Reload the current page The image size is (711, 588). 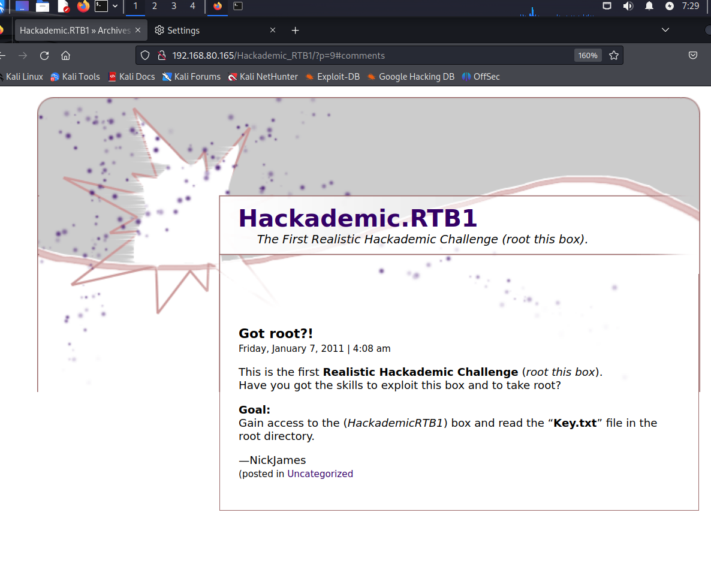(x=44, y=55)
